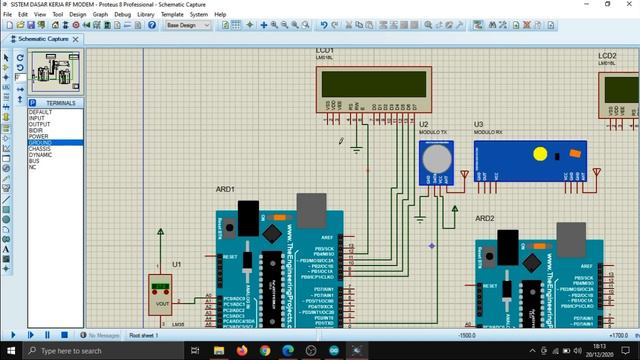This screenshot has height=360, width=640.
Task: Click the Root sheet 1 status label
Action: click(144, 335)
